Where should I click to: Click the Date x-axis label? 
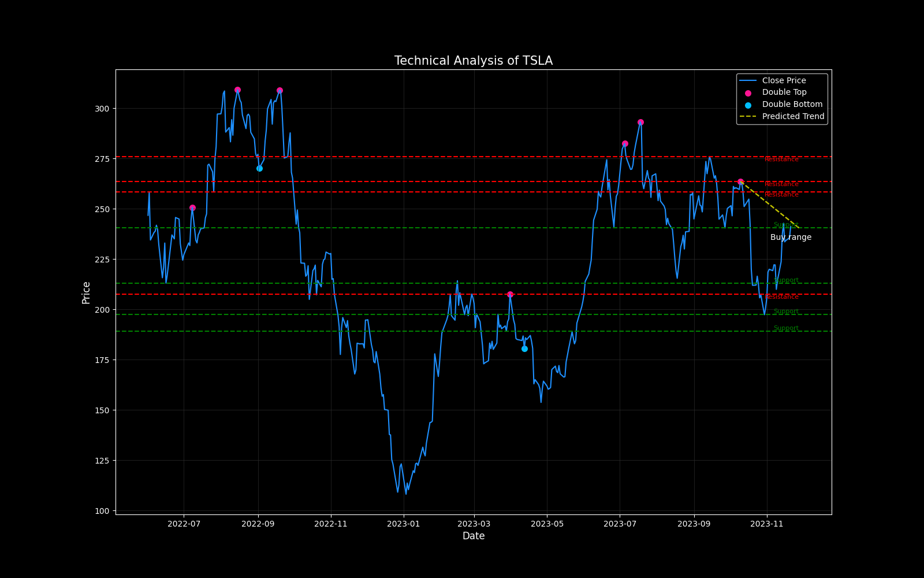[474, 536]
